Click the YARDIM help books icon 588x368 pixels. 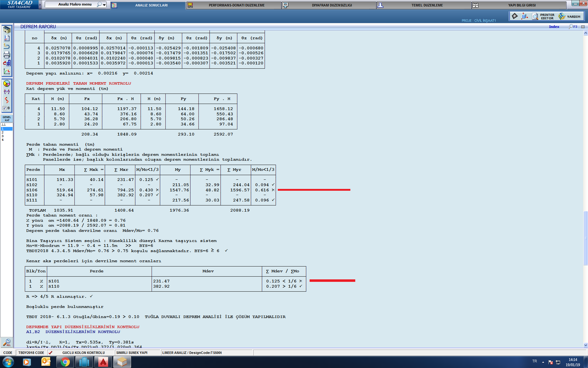(x=562, y=16)
